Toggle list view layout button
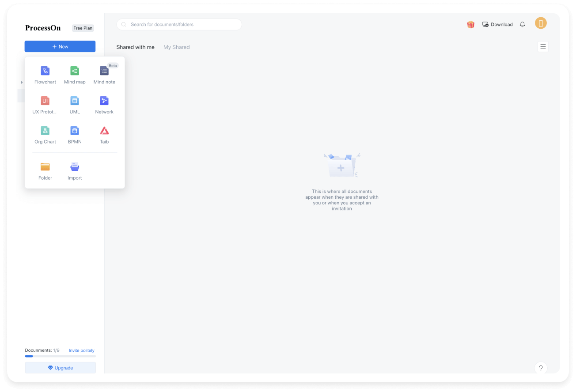The image size is (576, 392). [x=543, y=47]
